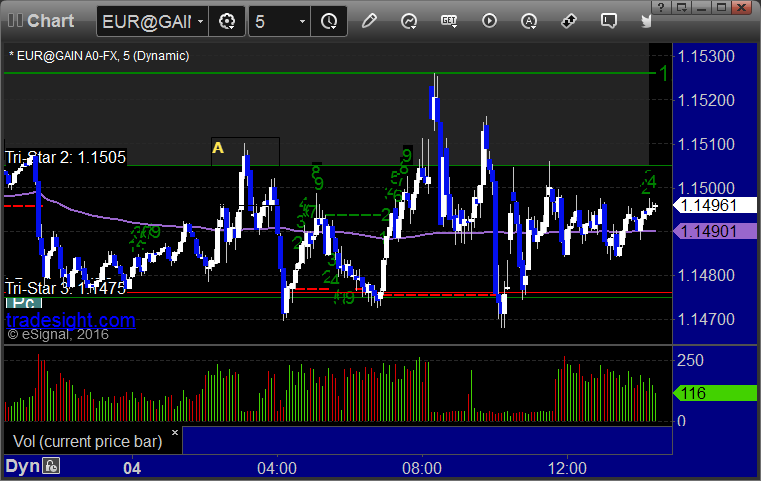This screenshot has height=481, width=761.
Task: Click the green volume marker 116
Action: (x=714, y=393)
